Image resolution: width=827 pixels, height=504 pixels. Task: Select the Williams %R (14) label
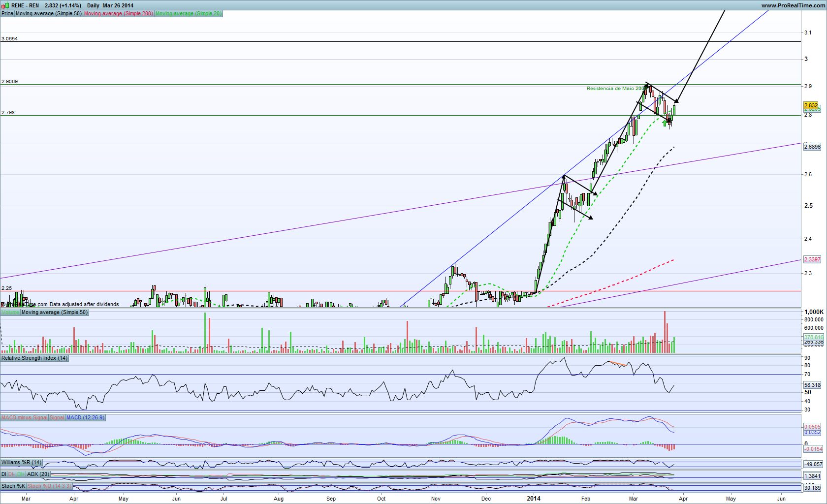(x=22, y=463)
